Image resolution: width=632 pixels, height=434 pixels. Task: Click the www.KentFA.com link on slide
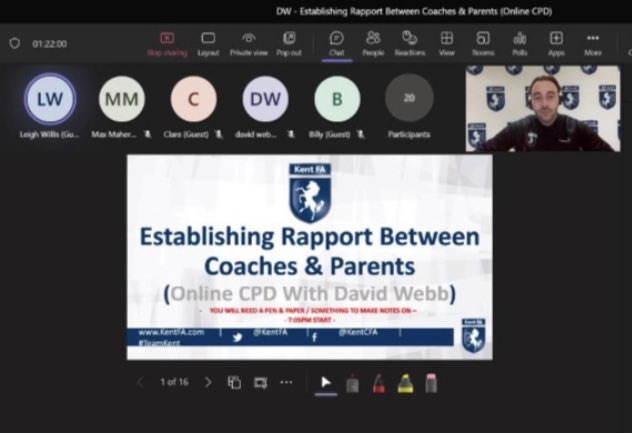tap(171, 332)
